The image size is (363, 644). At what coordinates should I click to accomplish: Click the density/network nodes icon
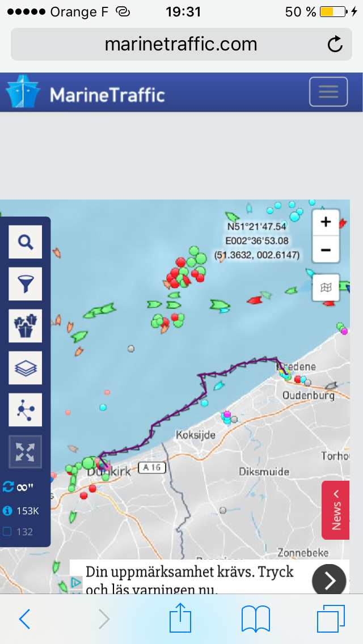coord(26,410)
